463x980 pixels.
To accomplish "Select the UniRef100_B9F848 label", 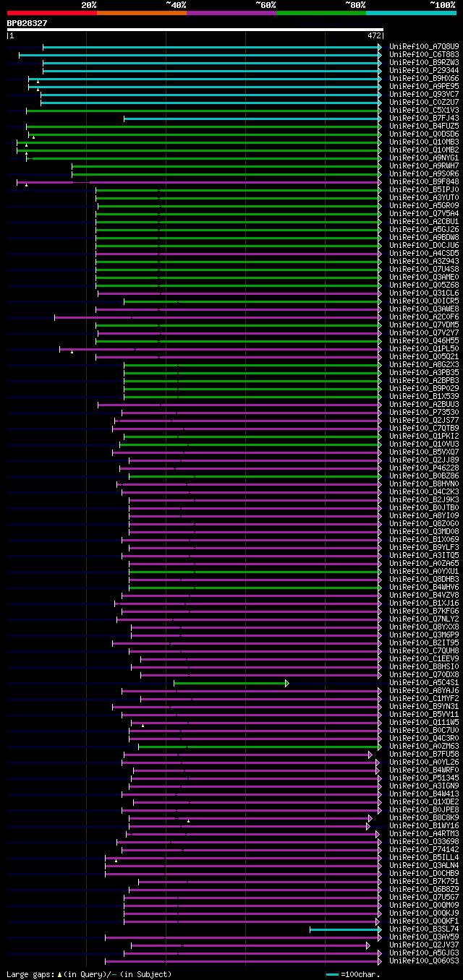I will (x=424, y=181).
